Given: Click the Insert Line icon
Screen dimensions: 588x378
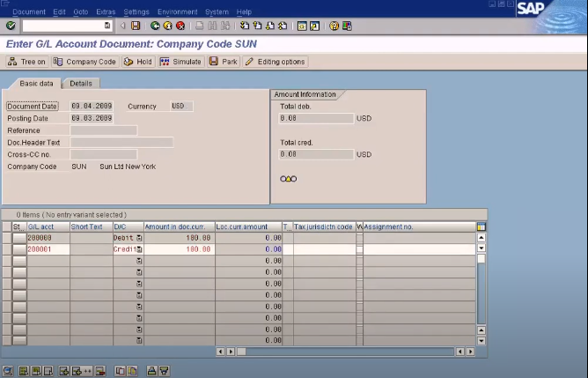Looking at the screenshot, I should click(64, 371).
